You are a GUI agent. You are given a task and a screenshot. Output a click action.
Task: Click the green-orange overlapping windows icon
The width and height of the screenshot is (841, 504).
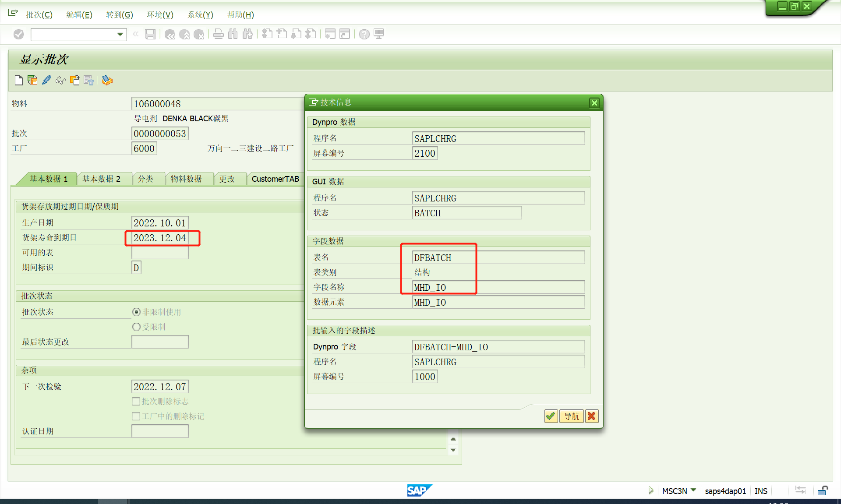(x=32, y=80)
